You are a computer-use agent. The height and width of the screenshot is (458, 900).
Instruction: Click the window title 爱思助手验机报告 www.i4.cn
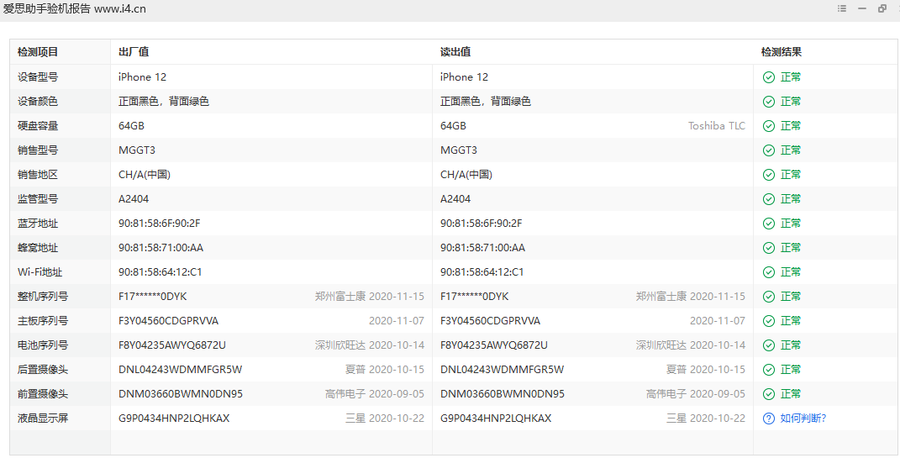pyautogui.click(x=75, y=9)
